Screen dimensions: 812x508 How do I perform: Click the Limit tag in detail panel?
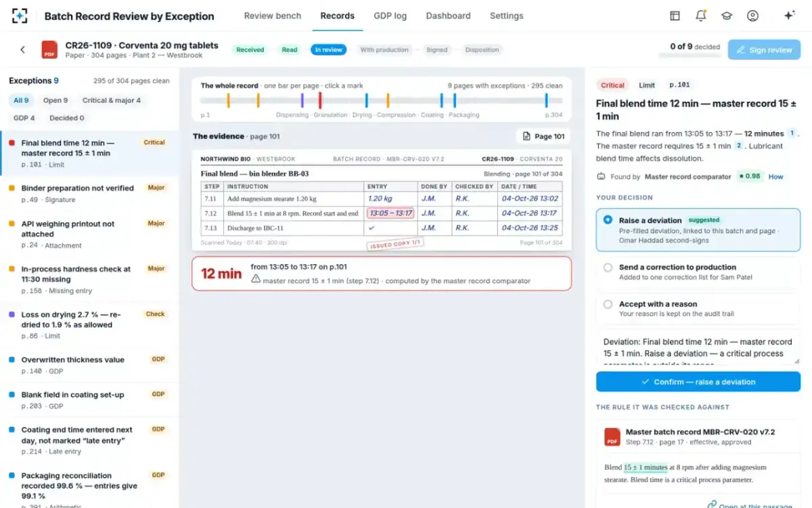click(647, 85)
